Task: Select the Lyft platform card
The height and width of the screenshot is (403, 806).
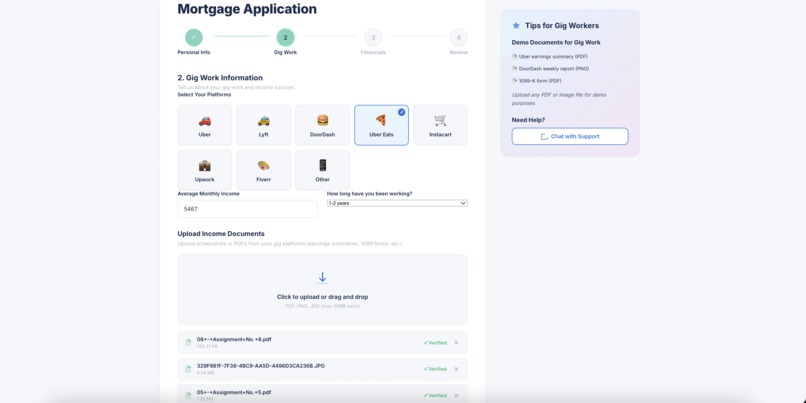Action: (x=264, y=125)
